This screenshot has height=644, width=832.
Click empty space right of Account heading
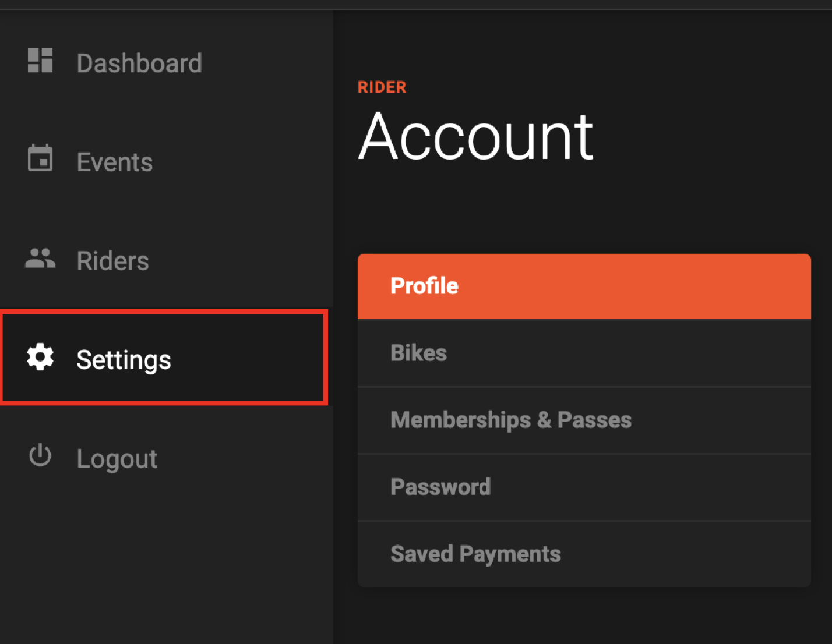[711, 137]
